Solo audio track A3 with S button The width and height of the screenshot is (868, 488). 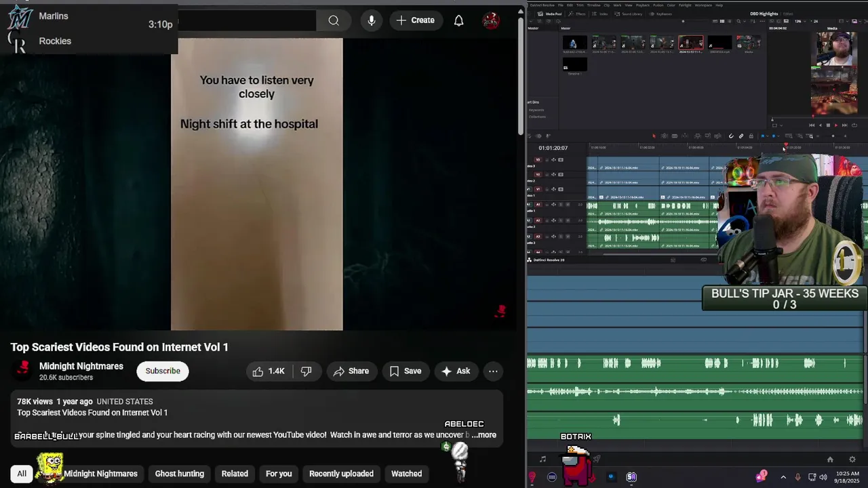pos(561,237)
